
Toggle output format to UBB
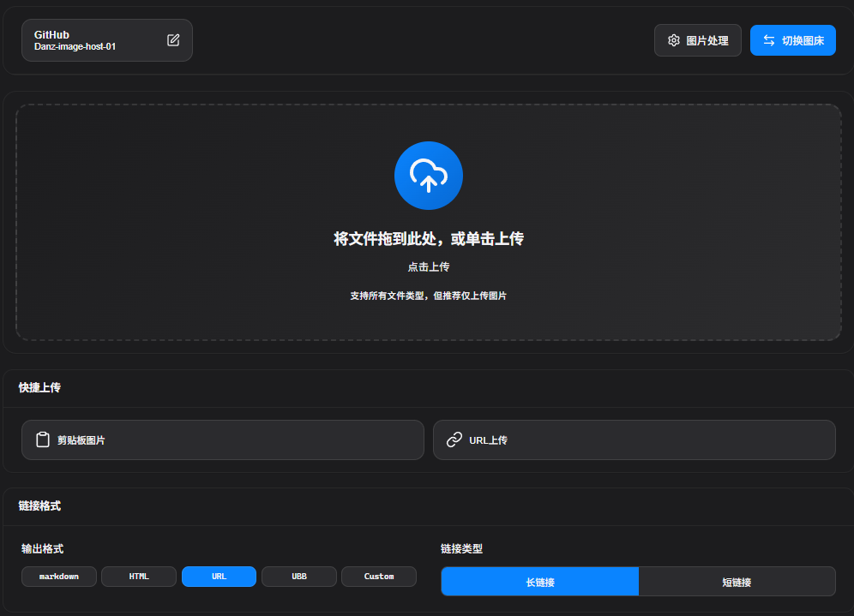tap(298, 576)
